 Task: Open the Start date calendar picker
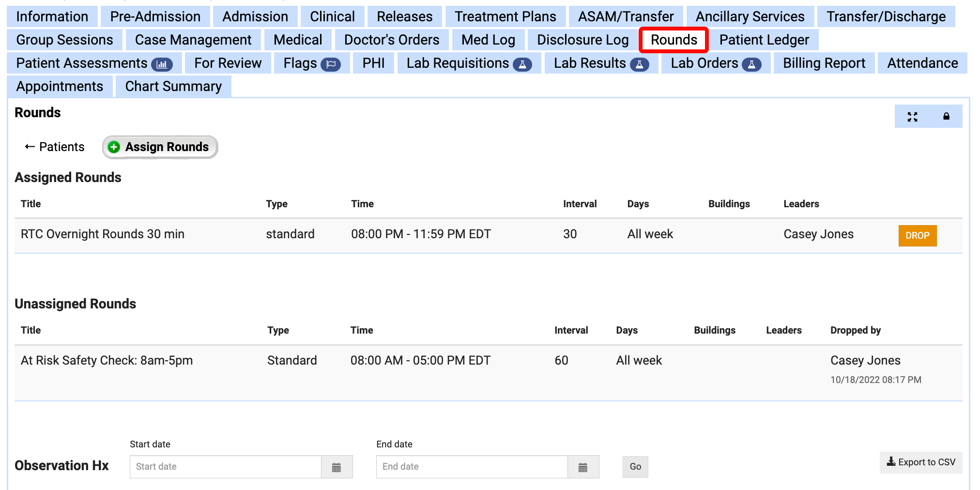click(337, 467)
